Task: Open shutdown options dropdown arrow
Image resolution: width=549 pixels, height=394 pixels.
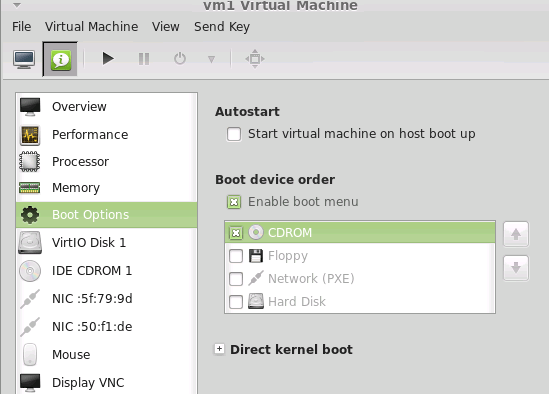Action: click(x=211, y=59)
